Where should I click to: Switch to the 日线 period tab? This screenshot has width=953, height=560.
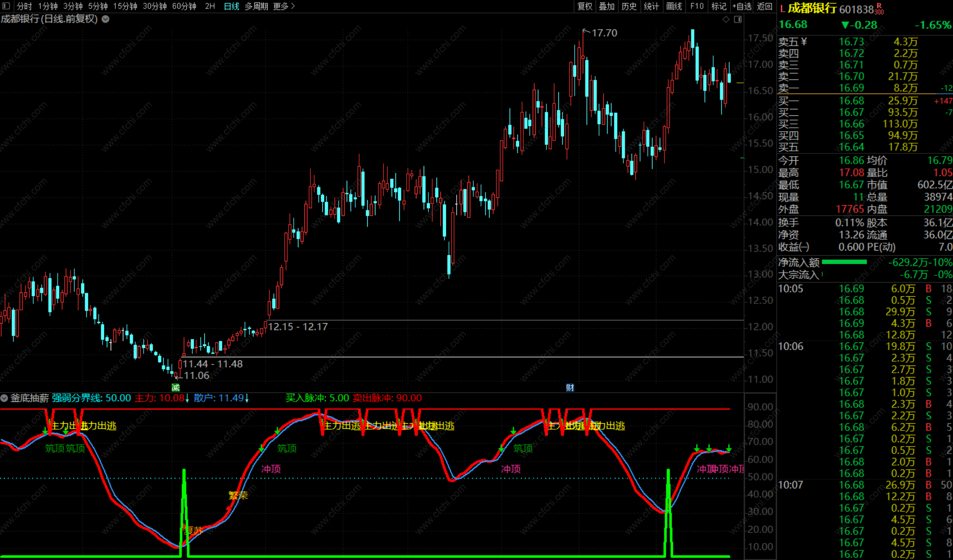(231, 6)
